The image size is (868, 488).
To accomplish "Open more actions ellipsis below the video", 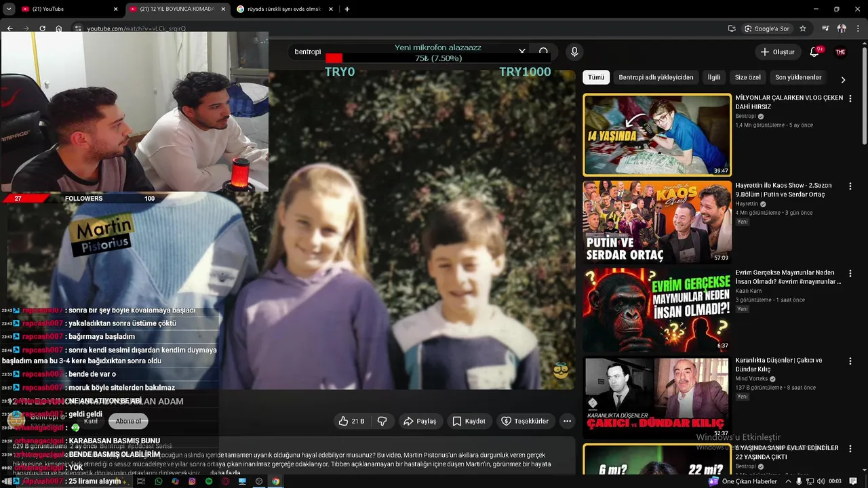I will click(567, 421).
